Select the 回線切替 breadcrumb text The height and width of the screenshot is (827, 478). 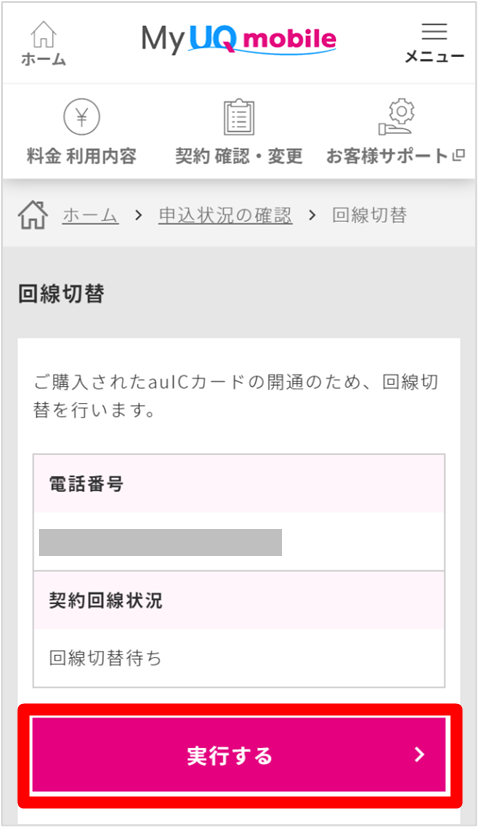click(369, 215)
